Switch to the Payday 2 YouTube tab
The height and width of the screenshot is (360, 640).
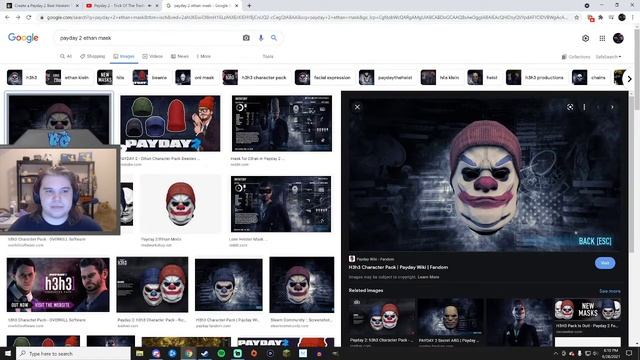[119, 6]
